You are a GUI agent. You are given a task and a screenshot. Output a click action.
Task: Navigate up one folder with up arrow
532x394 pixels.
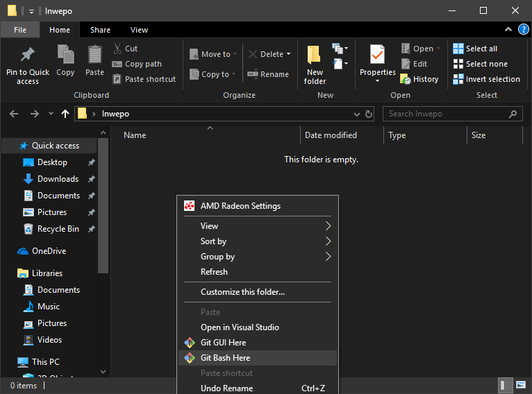pos(65,114)
